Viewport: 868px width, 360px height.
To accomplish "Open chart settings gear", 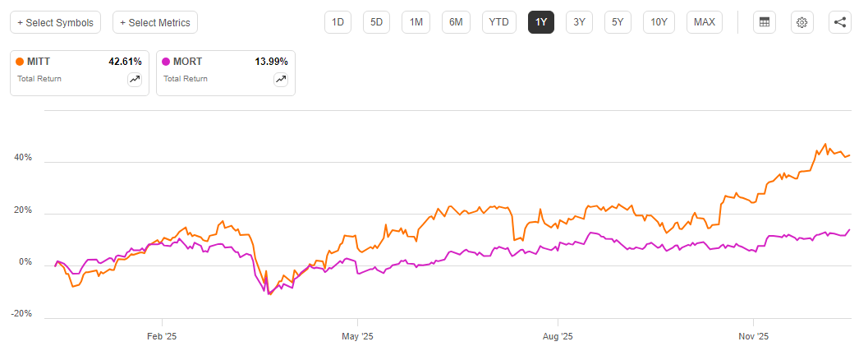I will (x=802, y=22).
